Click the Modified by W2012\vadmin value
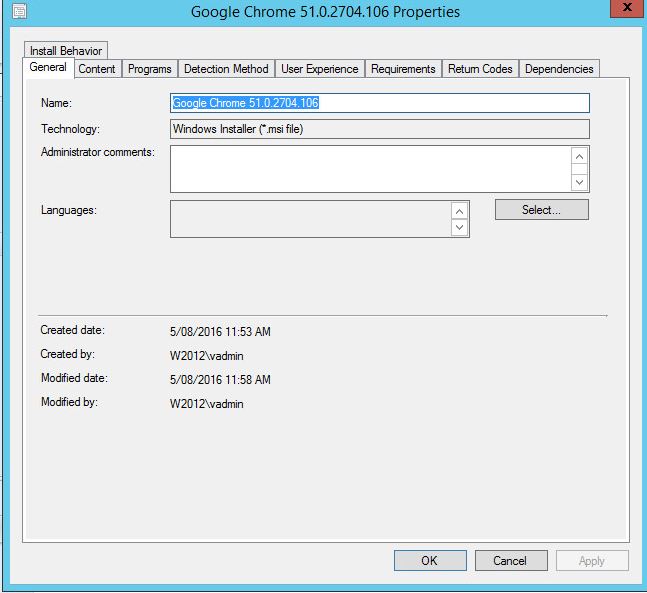Image resolution: width=647 pixels, height=593 pixels. pos(206,404)
